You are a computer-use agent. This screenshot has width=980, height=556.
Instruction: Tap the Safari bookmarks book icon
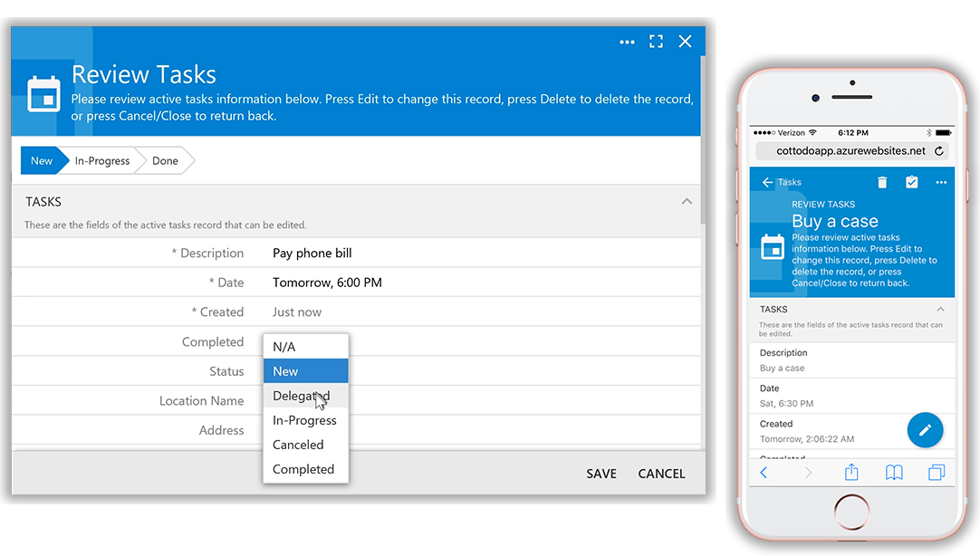894,473
